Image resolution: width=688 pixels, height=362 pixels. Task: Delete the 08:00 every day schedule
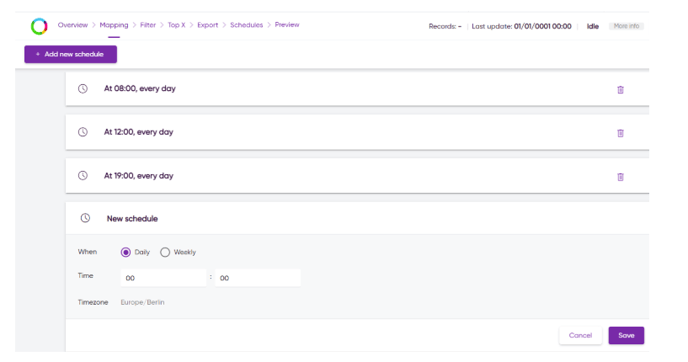click(620, 90)
